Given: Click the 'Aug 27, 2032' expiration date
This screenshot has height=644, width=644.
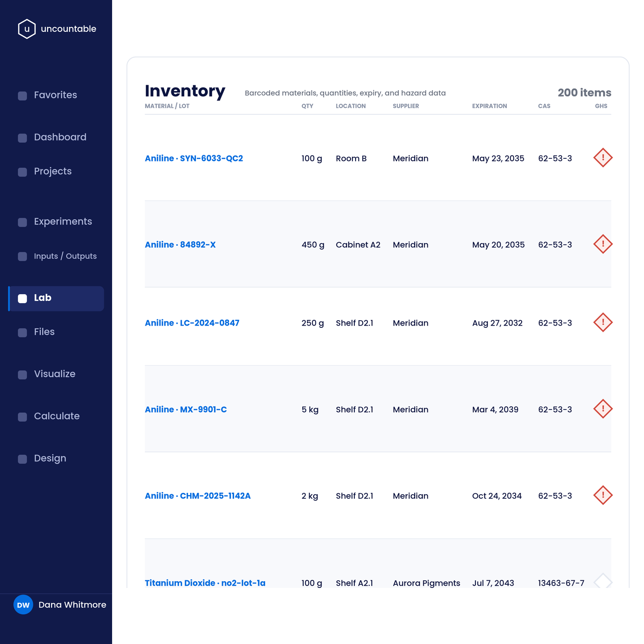Looking at the screenshot, I should pyautogui.click(x=497, y=323).
